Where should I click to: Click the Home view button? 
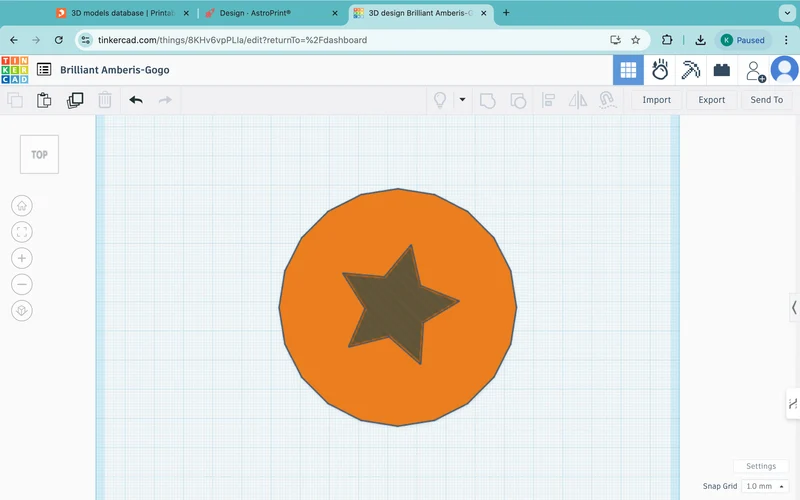(22, 206)
